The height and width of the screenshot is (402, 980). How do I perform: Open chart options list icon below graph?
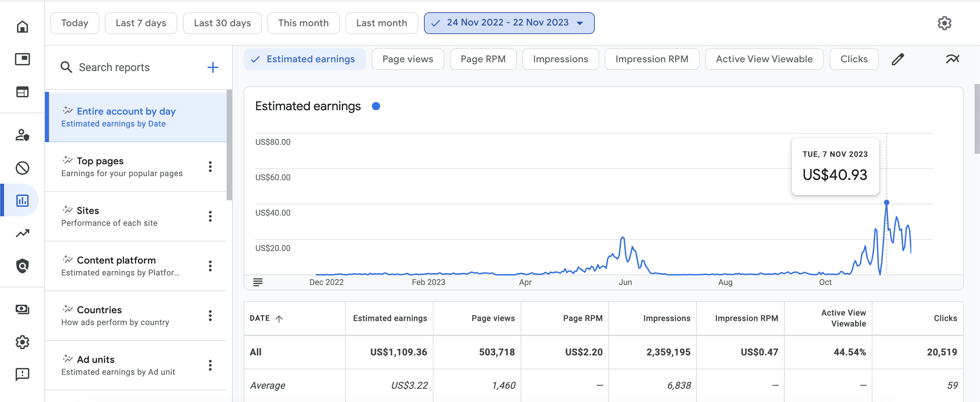pos(258,282)
